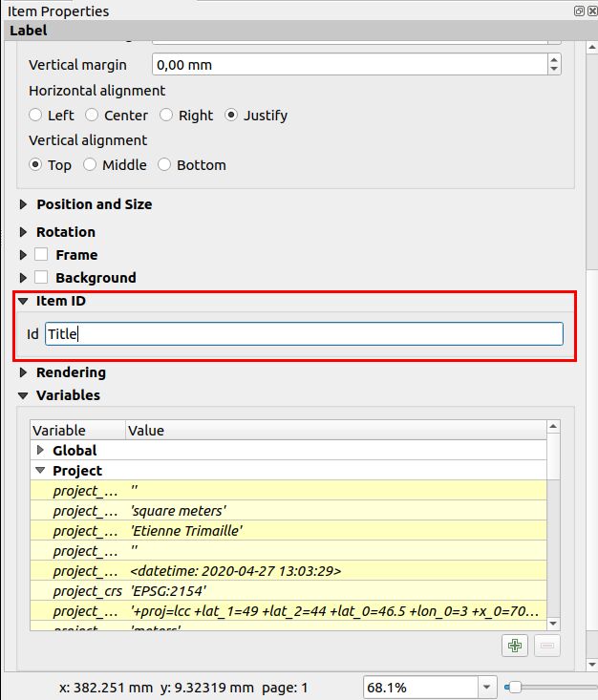Collapse the Variables section
Viewport: 598px width, 700px height.
click(23, 395)
